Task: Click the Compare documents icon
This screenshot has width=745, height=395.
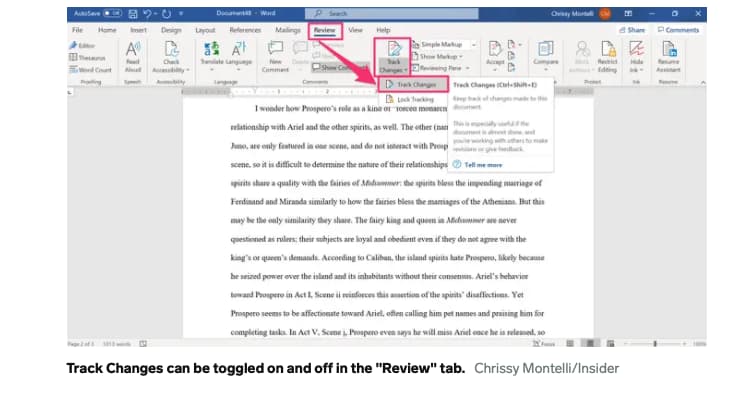Action: pyautogui.click(x=545, y=49)
